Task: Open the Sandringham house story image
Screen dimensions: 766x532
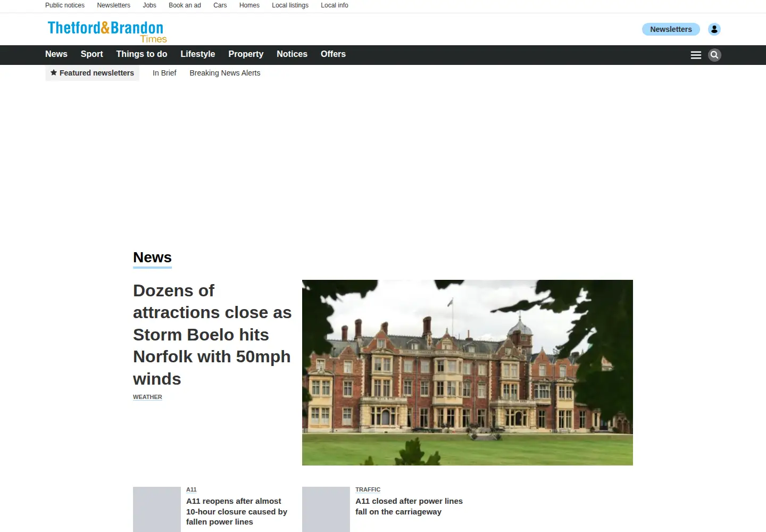Action: pyautogui.click(x=468, y=372)
